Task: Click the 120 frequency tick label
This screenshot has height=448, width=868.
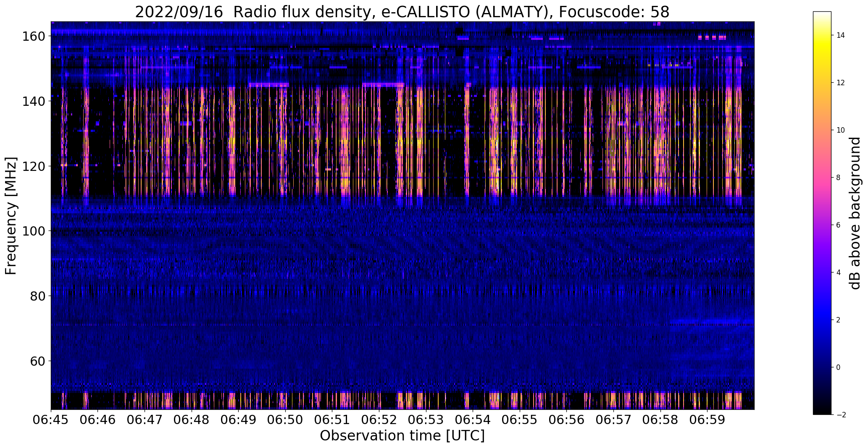Action: click(33, 166)
